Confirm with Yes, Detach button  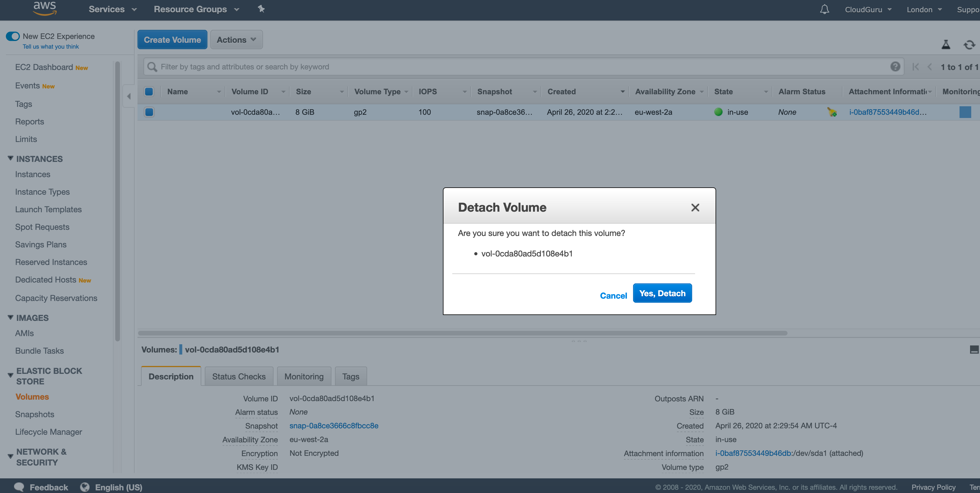(662, 293)
